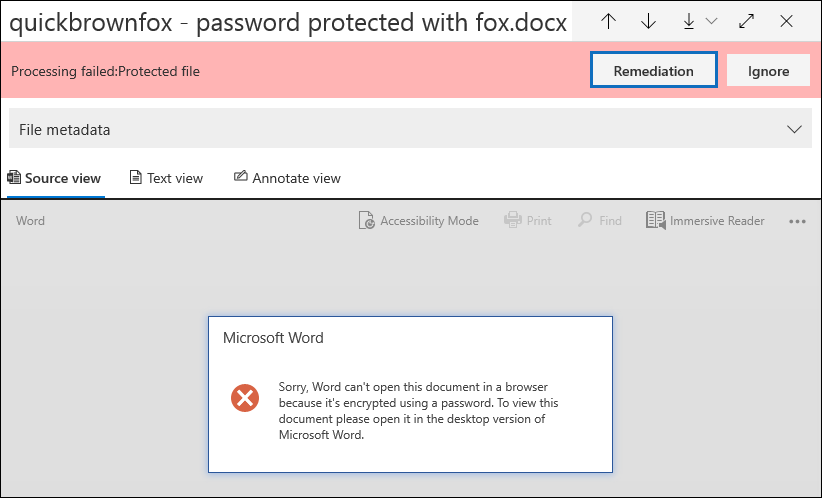
Task: Click the download arrow icon
Action: pyautogui.click(x=689, y=21)
